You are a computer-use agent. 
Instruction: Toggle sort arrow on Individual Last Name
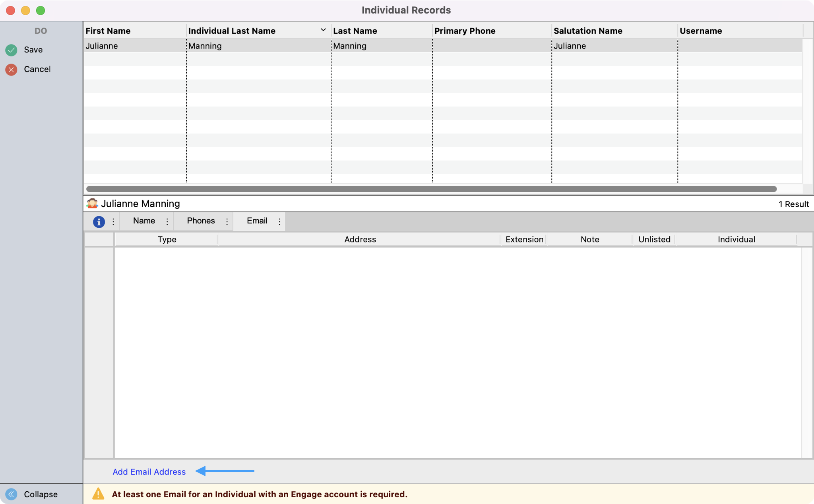(323, 30)
